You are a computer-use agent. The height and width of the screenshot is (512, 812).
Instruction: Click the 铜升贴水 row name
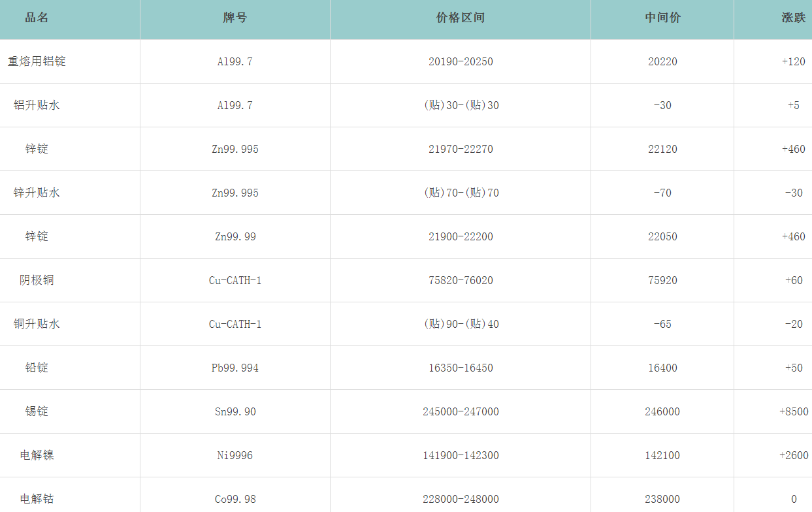pyautogui.click(x=37, y=324)
